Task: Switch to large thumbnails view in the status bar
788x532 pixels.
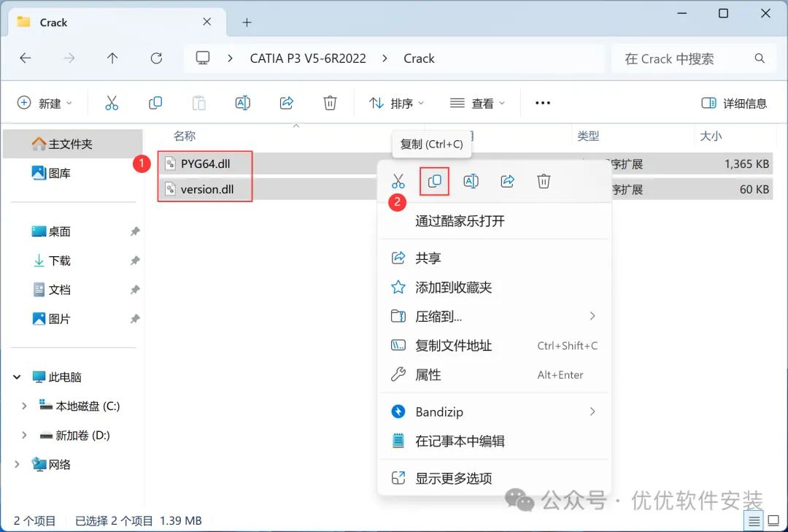Action: click(774, 521)
